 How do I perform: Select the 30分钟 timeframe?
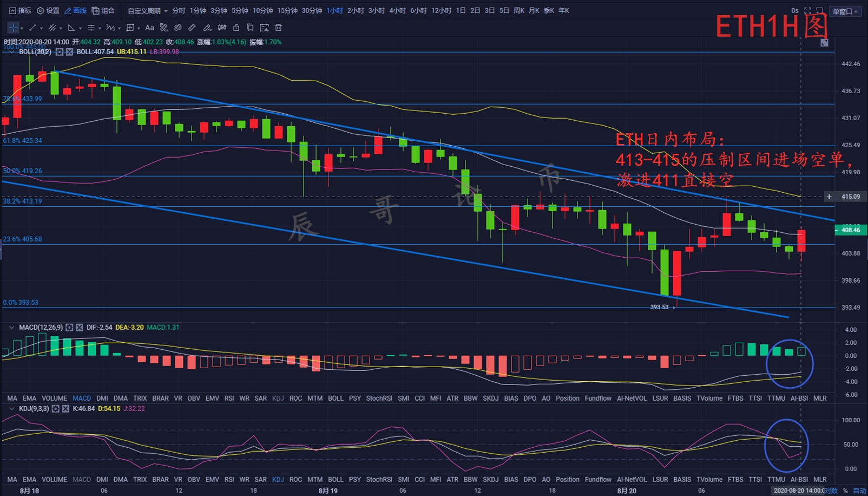coord(312,11)
